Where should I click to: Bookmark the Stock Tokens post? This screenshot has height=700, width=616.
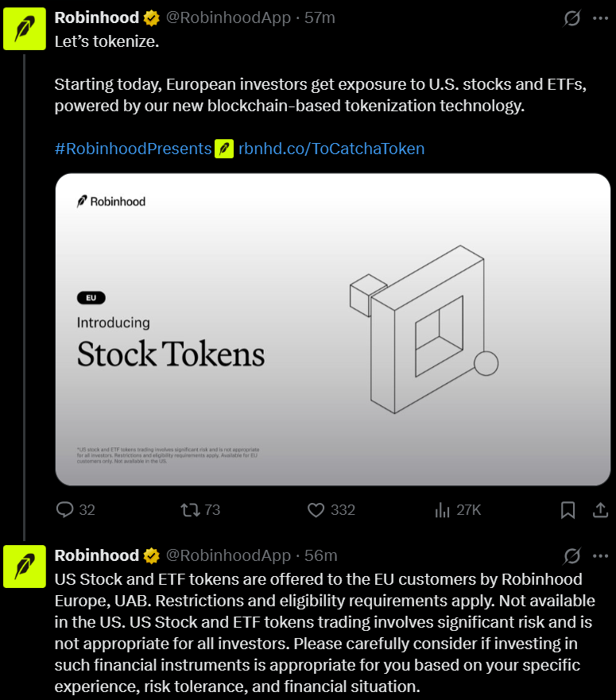coord(568,509)
